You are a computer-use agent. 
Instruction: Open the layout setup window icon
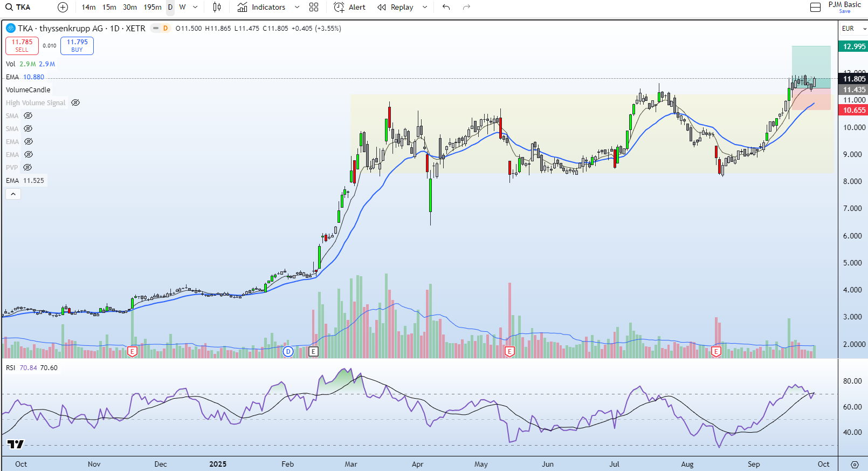pyautogui.click(x=816, y=7)
